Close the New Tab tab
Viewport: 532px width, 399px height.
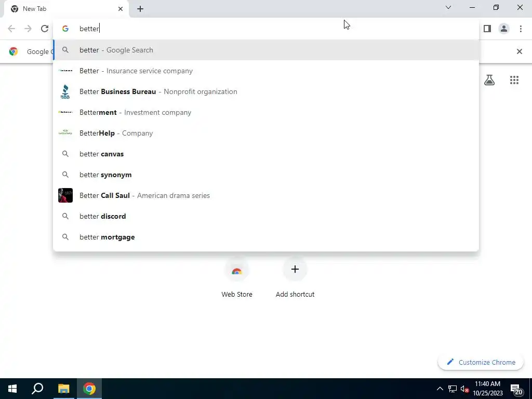[121, 9]
